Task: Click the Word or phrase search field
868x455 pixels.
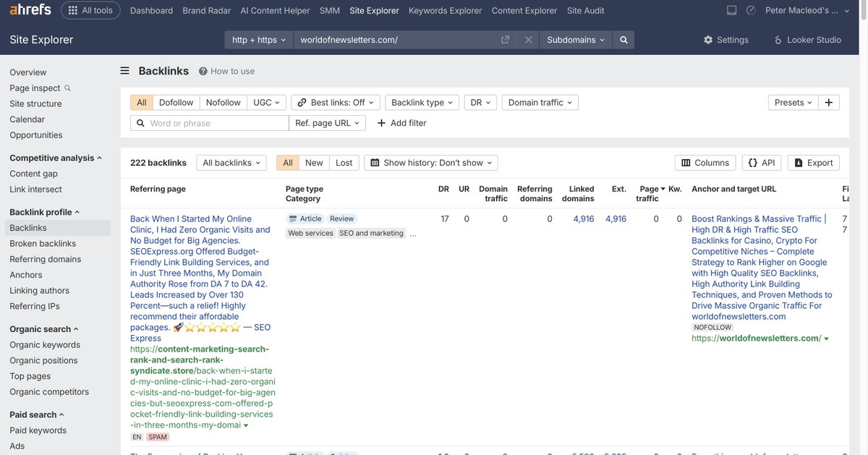Action: 210,123
